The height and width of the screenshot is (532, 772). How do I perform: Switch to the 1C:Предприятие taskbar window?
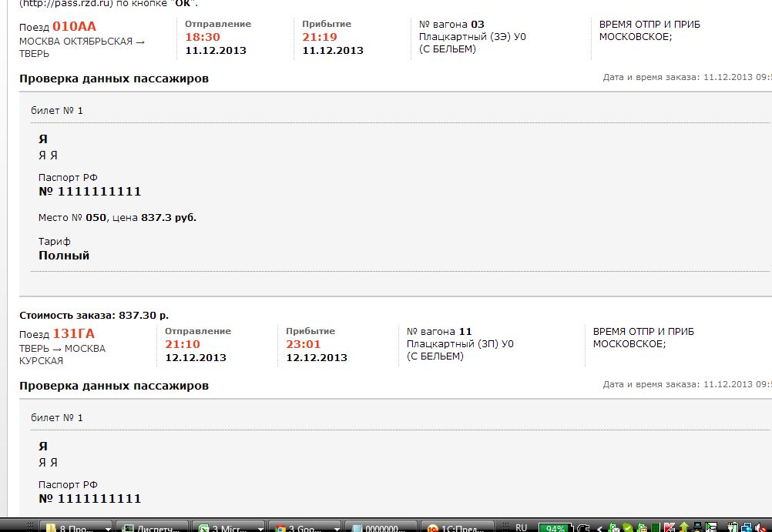pos(458,527)
